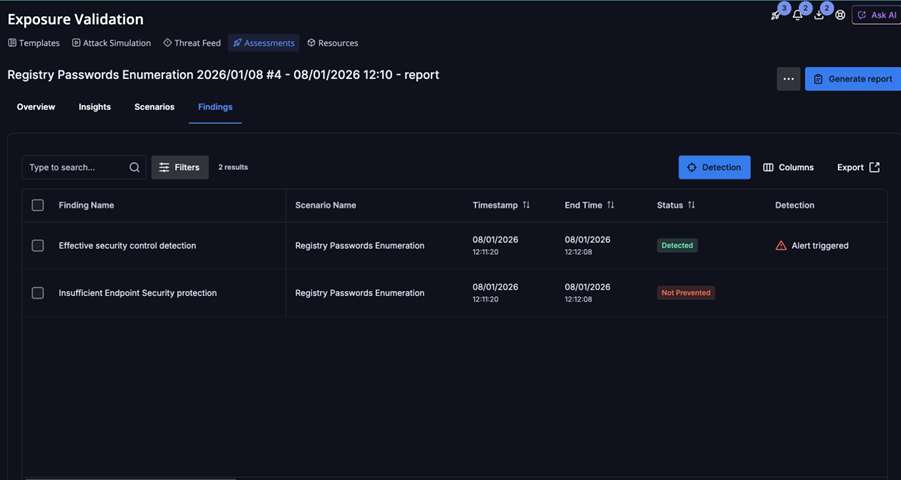Screen dimensions: 901x480
Task: Click the Generate report button
Action: tap(853, 79)
